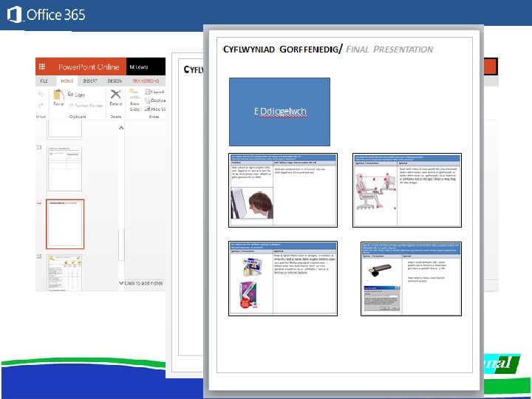Switch to the HOME tab
This screenshot has width=532, height=399.
point(66,81)
